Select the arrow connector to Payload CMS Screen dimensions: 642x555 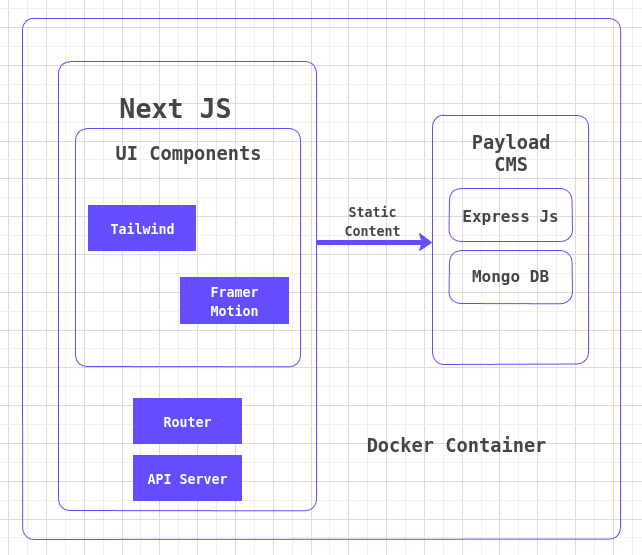point(374,242)
